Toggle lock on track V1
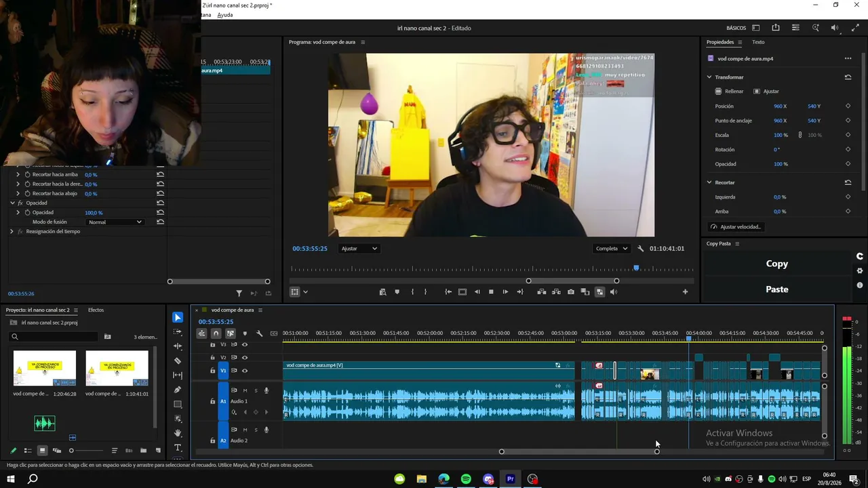Screen dimensions: 868x488 [x=212, y=371]
